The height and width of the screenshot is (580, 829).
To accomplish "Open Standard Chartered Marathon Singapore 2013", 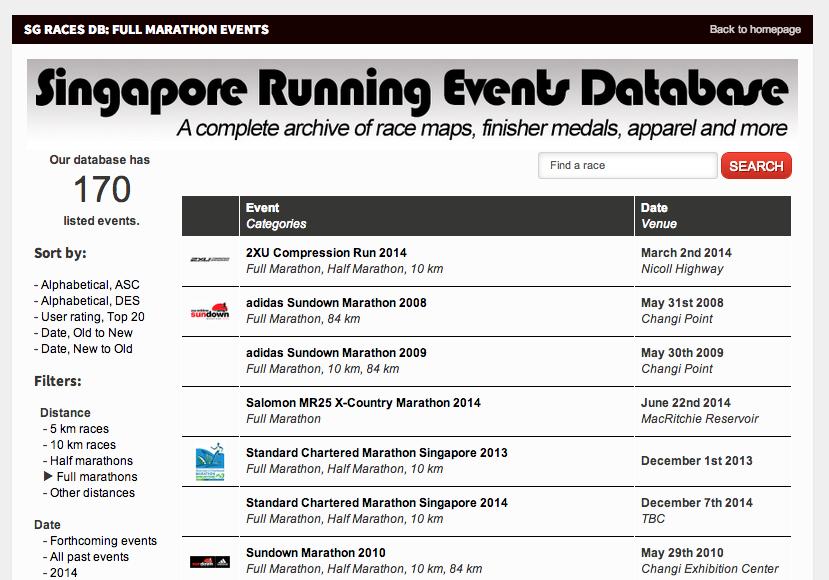I will point(377,453).
